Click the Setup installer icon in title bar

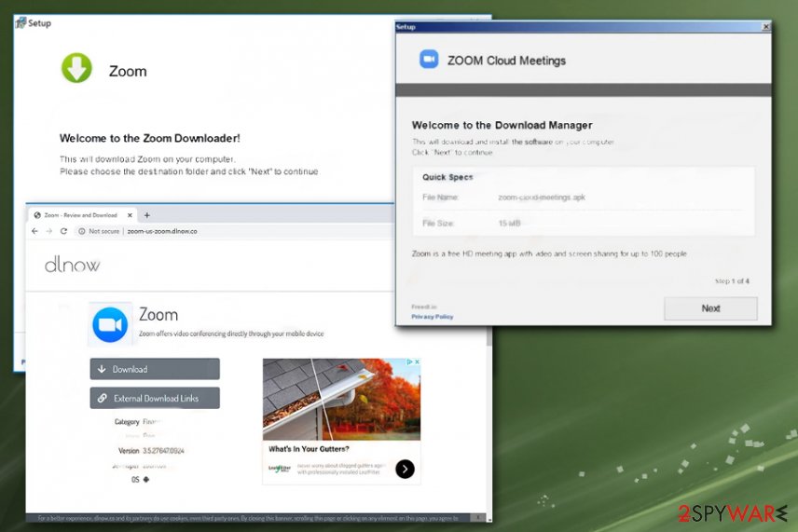[21, 22]
